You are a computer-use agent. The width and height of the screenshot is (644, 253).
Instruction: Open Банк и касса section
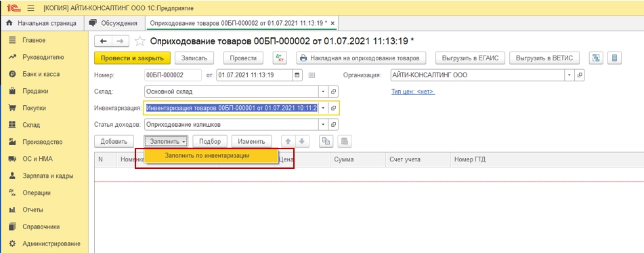(x=44, y=74)
